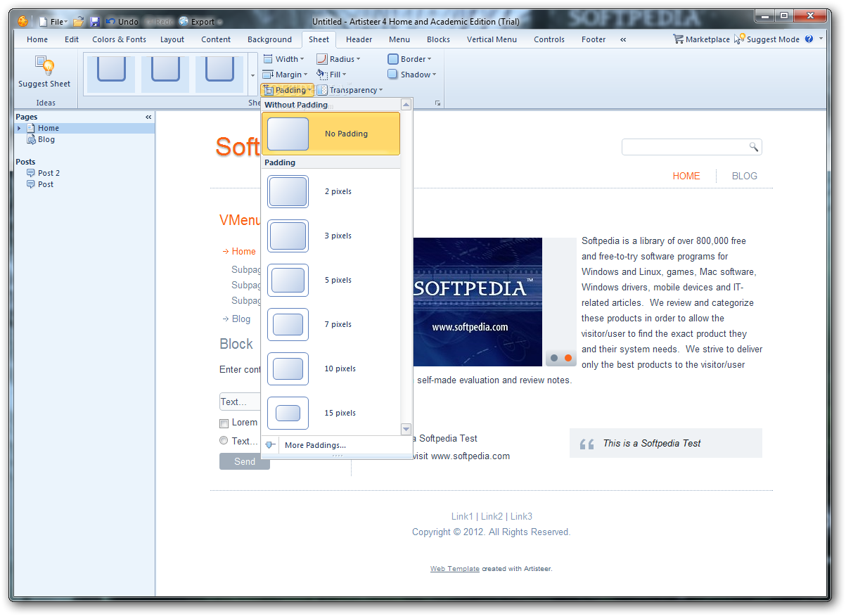This screenshot has width=846, height=616.
Task: Open the Transparency dropdown
Action: pyautogui.click(x=350, y=90)
